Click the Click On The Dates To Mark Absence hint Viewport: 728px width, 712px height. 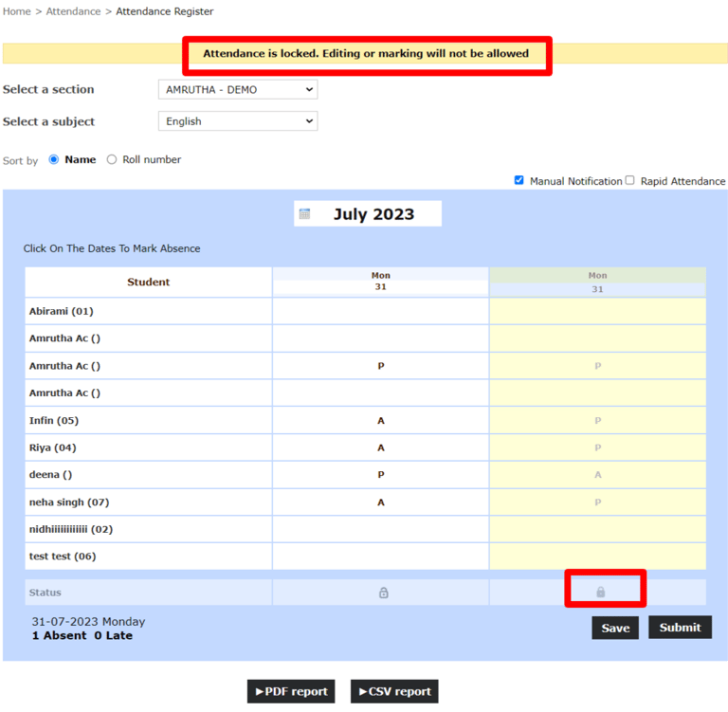pos(112,248)
